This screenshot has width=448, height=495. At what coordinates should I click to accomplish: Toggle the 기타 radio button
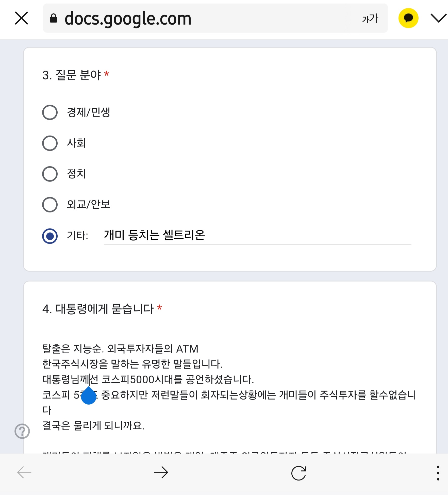[x=50, y=236]
